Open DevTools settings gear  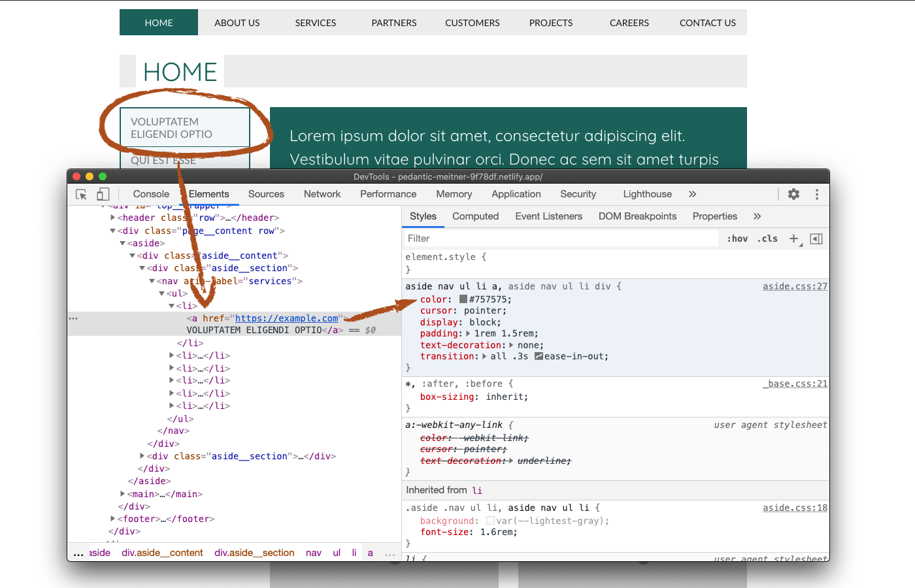[793, 194]
